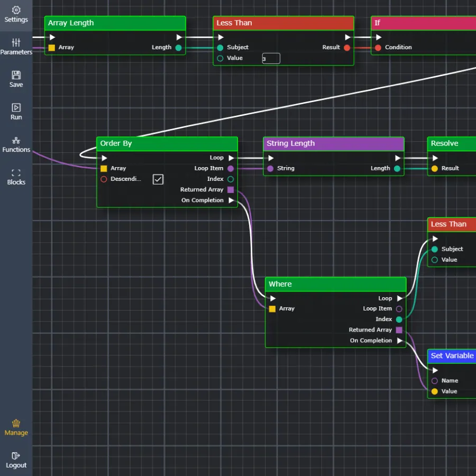
Task: Click the Loop output arrow on Where node
Action: 400,298
